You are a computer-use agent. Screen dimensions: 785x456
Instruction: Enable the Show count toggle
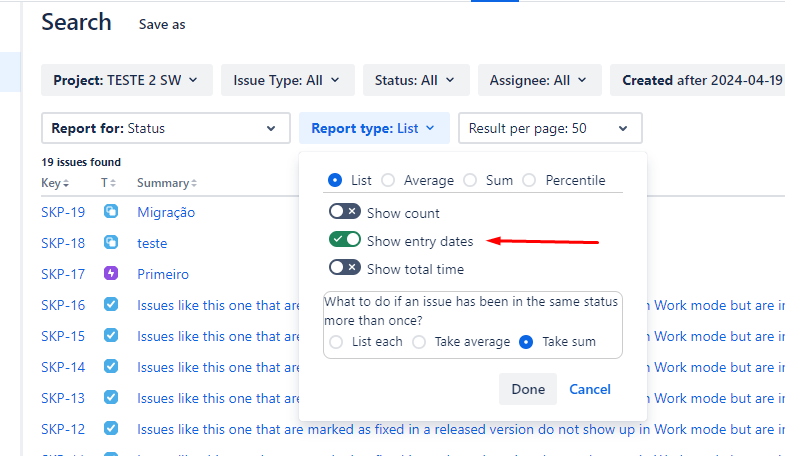click(x=344, y=212)
